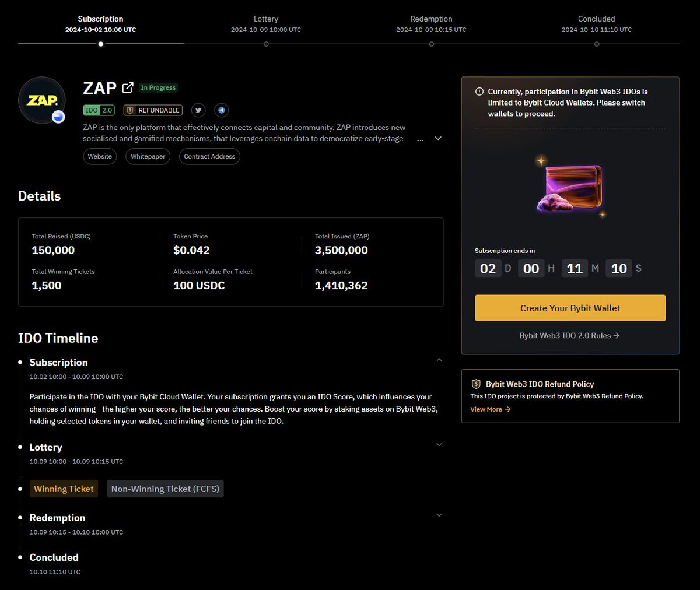Click the Bybit Web3 IDO Refund Policy heading
Viewport: 700px width, 590px height.
[x=540, y=384]
